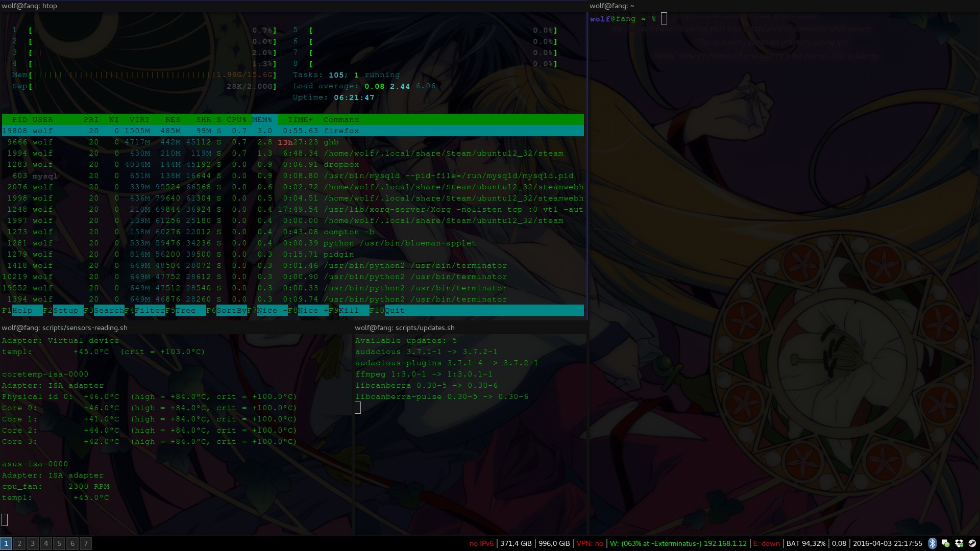
Task: Switch to workspace 1
Action: tap(6, 543)
